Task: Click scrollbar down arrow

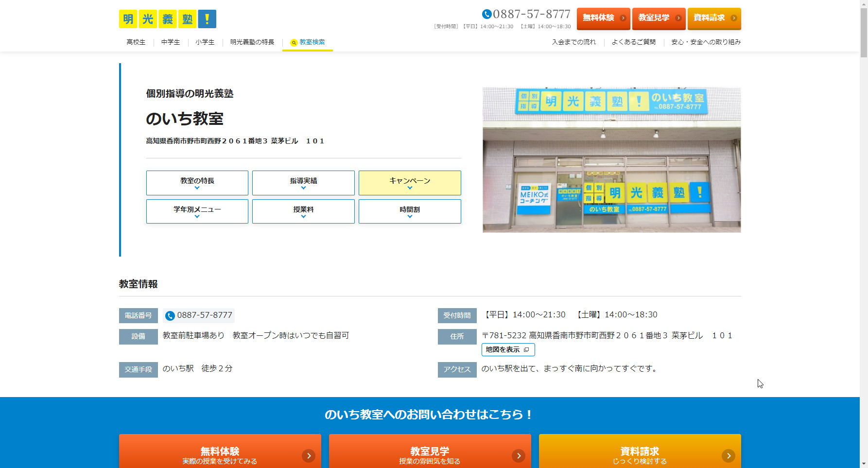Action: click(x=864, y=464)
